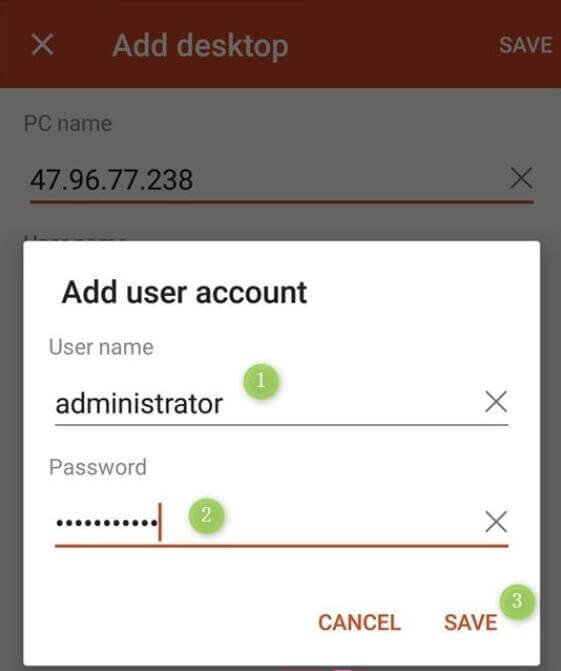Clear the PC name field using X icon
The height and width of the screenshot is (671, 561).
[x=521, y=178]
